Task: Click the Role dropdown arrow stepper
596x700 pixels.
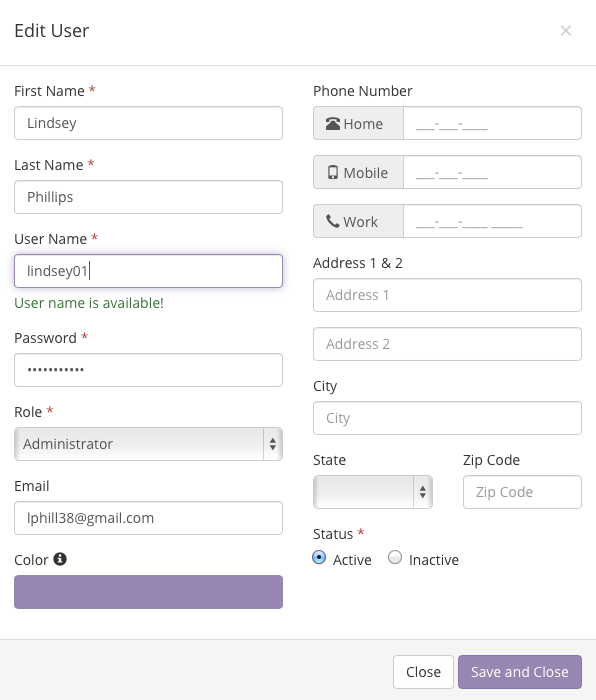Action: pyautogui.click(x=273, y=444)
